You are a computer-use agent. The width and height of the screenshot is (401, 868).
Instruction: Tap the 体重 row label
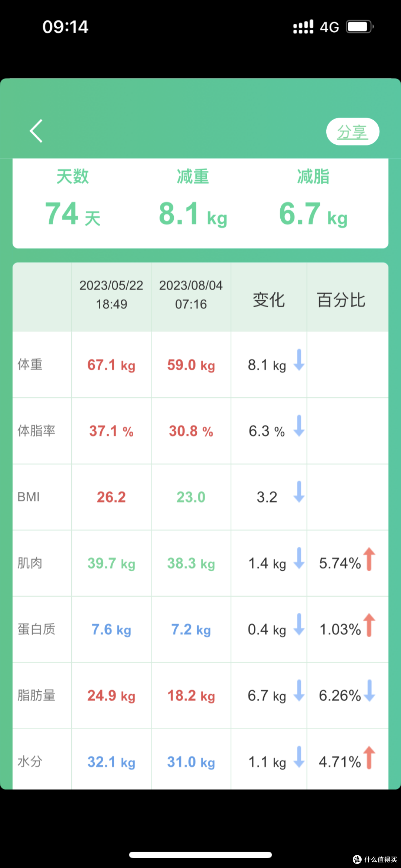point(30,364)
